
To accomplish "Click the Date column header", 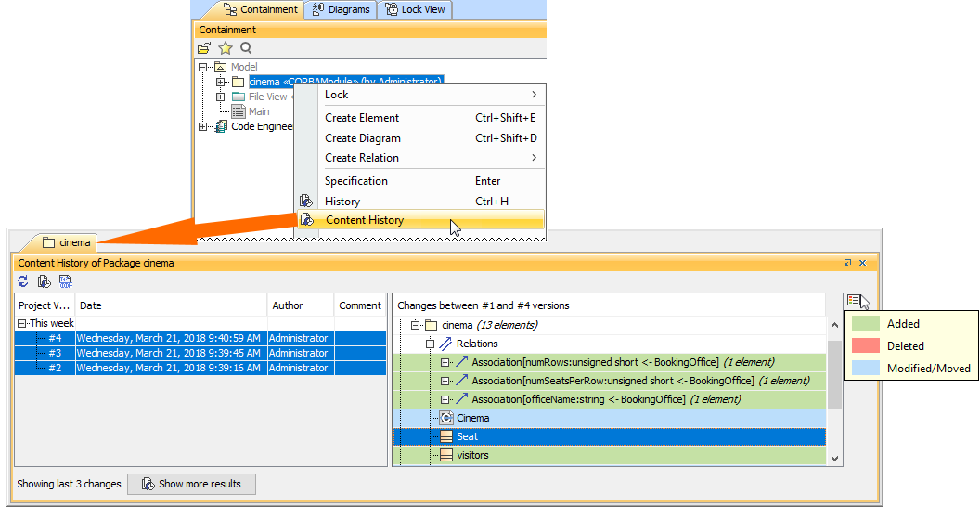I will [x=172, y=305].
